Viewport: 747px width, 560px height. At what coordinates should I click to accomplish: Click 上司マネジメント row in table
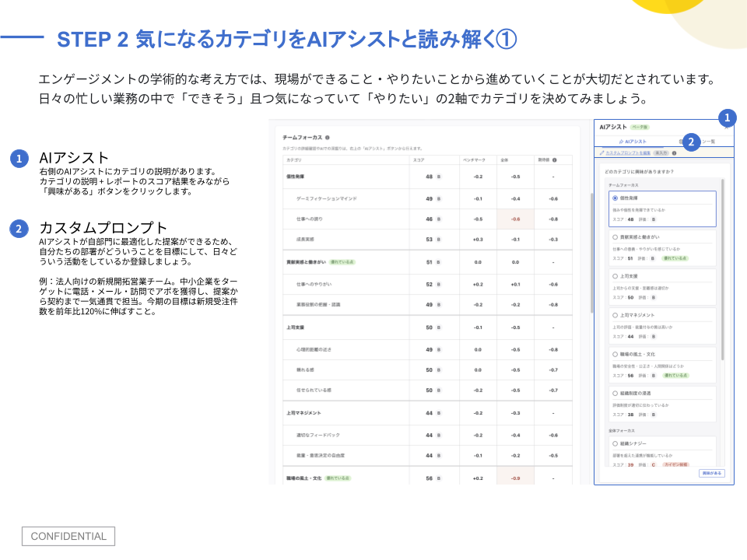point(427,413)
